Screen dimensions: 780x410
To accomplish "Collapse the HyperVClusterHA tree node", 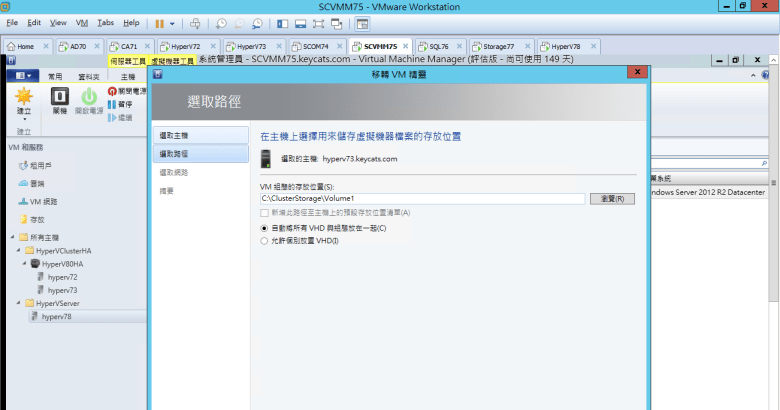I will click(x=22, y=250).
